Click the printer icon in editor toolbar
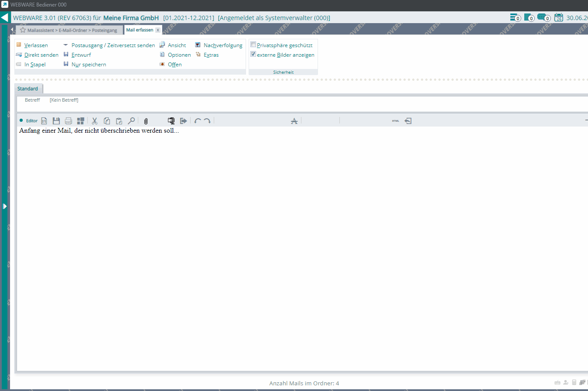Screen dimensions: 588x391 (68, 121)
